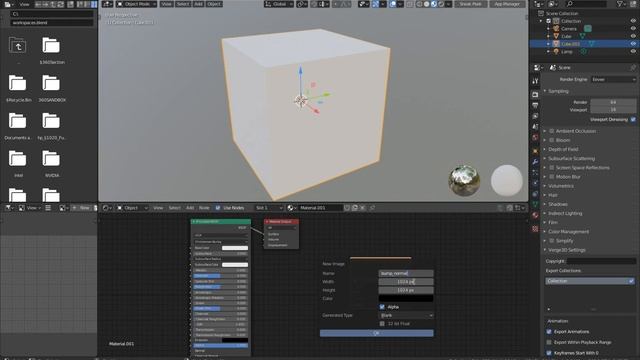
Task: Open the viewport Add menu
Action: pyautogui.click(x=198, y=4)
